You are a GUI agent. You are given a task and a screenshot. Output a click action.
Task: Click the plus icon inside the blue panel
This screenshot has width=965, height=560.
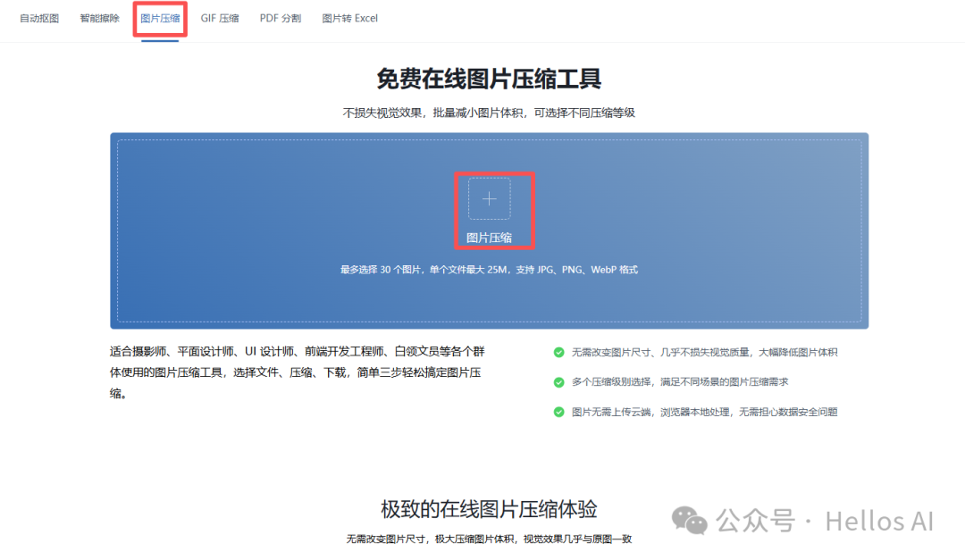489,198
